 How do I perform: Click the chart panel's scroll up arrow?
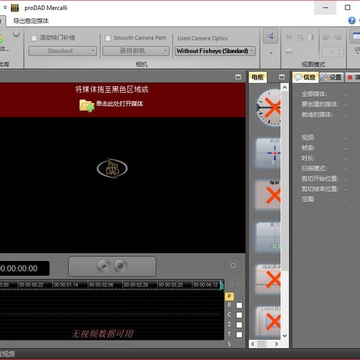click(x=284, y=87)
